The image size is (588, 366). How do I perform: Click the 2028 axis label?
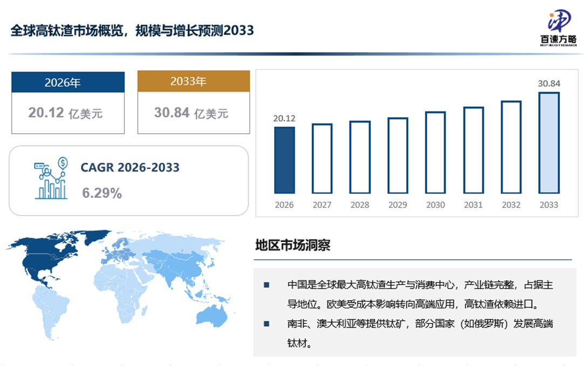click(x=360, y=205)
